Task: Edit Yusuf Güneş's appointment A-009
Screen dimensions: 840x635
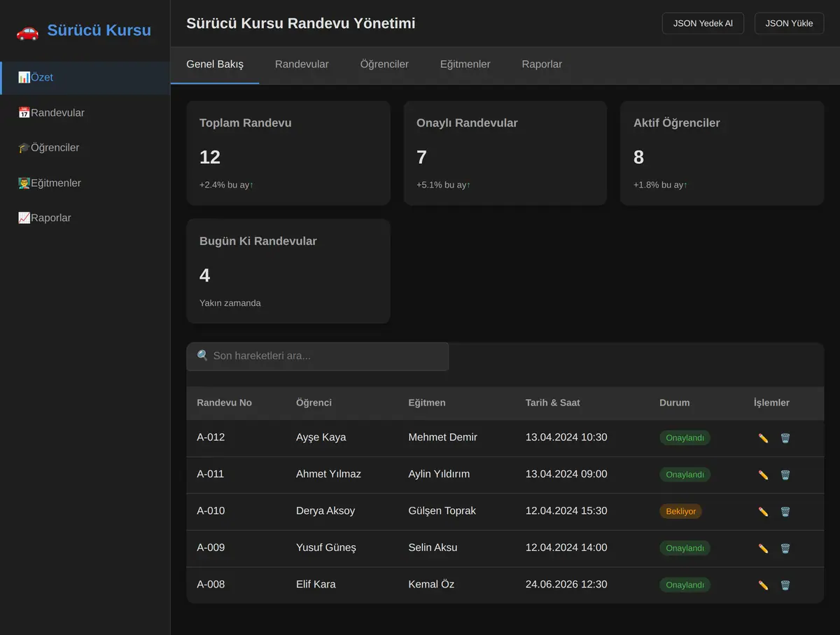Action: click(763, 548)
